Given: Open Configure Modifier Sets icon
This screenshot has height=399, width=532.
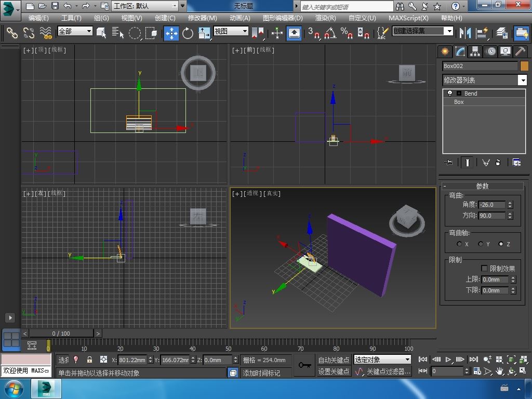Looking at the screenshot, I should click(516, 163).
